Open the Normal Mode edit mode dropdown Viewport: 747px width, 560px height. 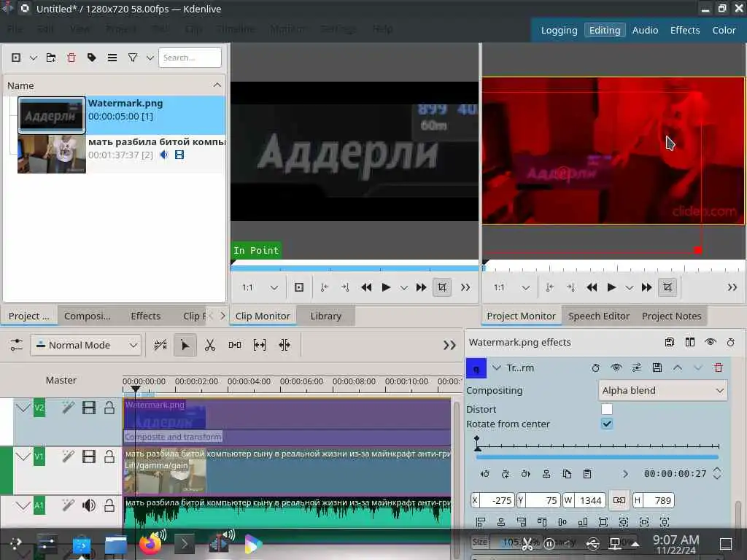click(86, 345)
